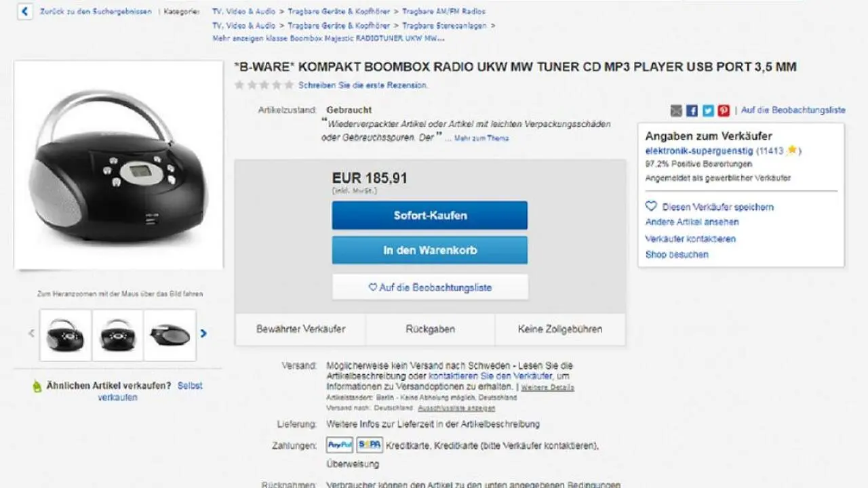Add item with In den Warenkorb

[x=430, y=250]
